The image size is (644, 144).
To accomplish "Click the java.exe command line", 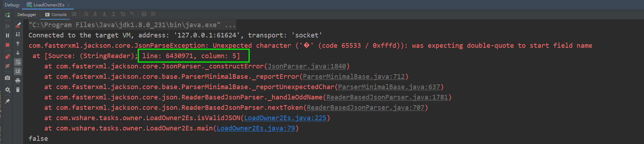I will (x=132, y=25).
